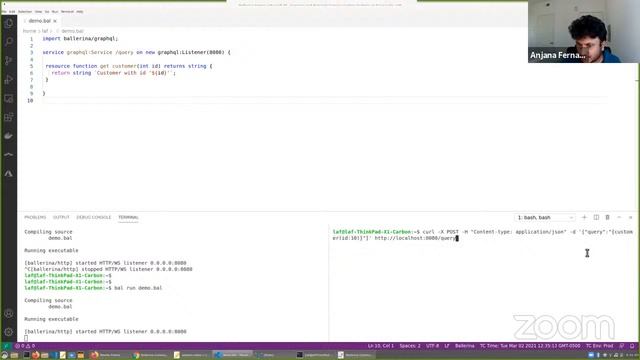Click the errors and warnings status counter
The height and width of the screenshot is (360, 640).
tap(25, 346)
